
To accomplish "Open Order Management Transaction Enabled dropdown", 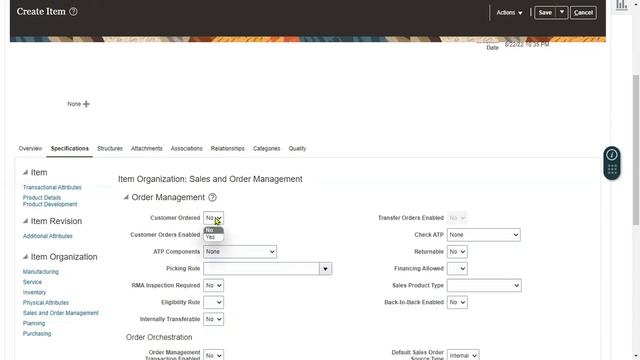I will point(213,355).
